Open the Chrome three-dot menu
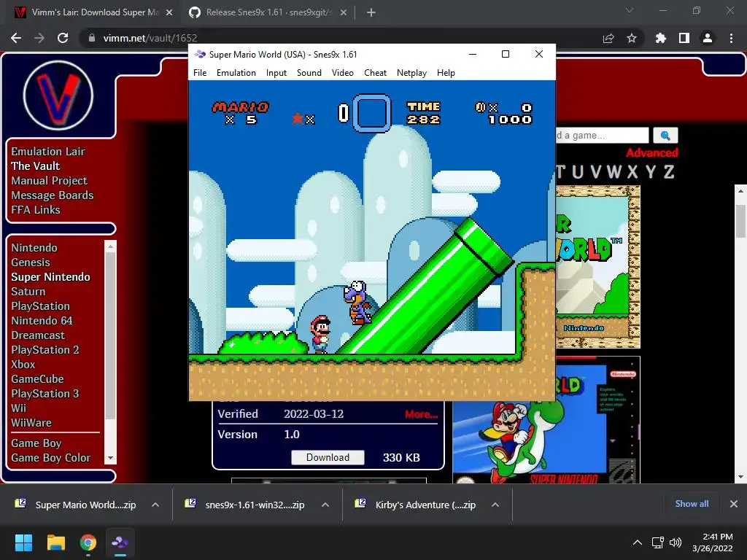This screenshot has width=747, height=560. coord(731,38)
